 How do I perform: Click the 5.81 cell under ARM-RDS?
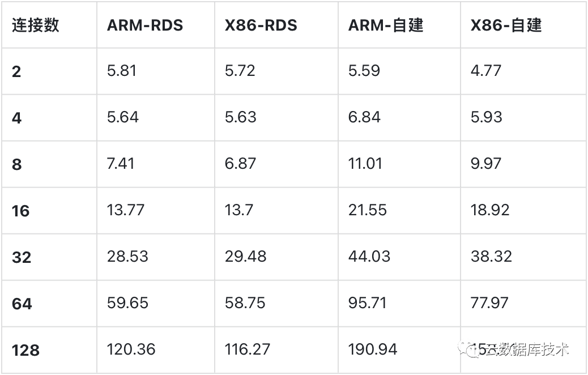pos(122,71)
